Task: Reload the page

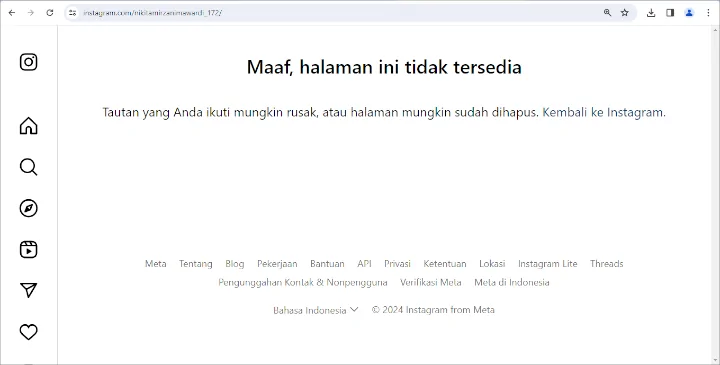Action: (50, 13)
